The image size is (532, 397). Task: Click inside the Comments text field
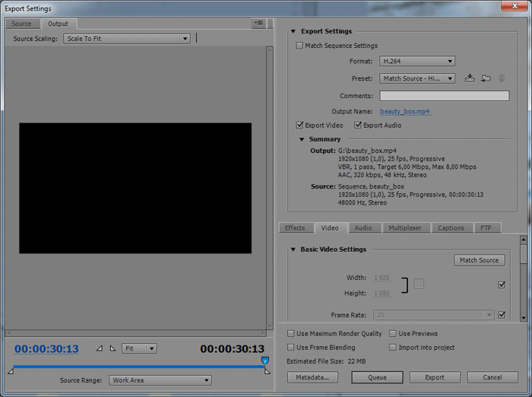444,96
